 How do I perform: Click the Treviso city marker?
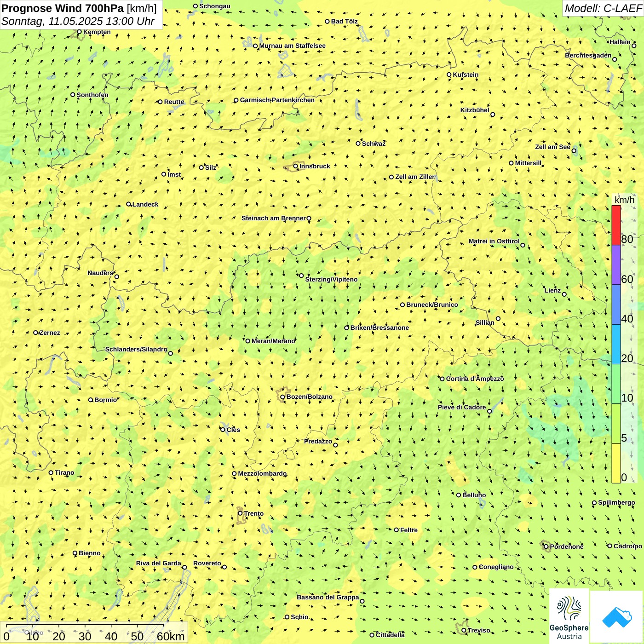pyautogui.click(x=464, y=630)
